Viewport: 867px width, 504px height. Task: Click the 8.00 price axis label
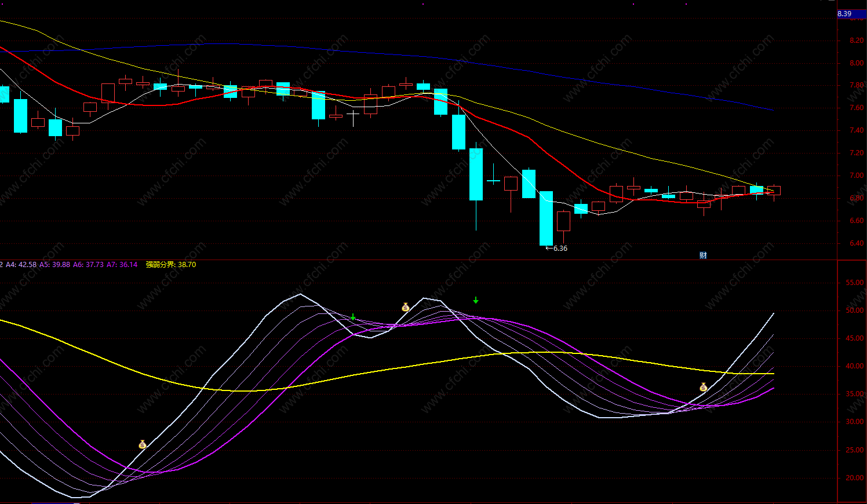pos(857,63)
